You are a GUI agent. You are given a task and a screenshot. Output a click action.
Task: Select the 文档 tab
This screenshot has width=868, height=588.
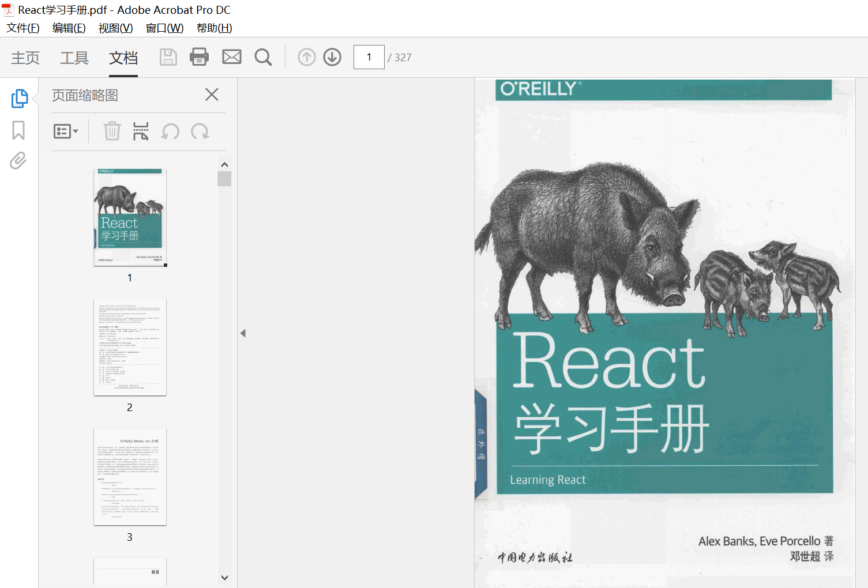123,58
